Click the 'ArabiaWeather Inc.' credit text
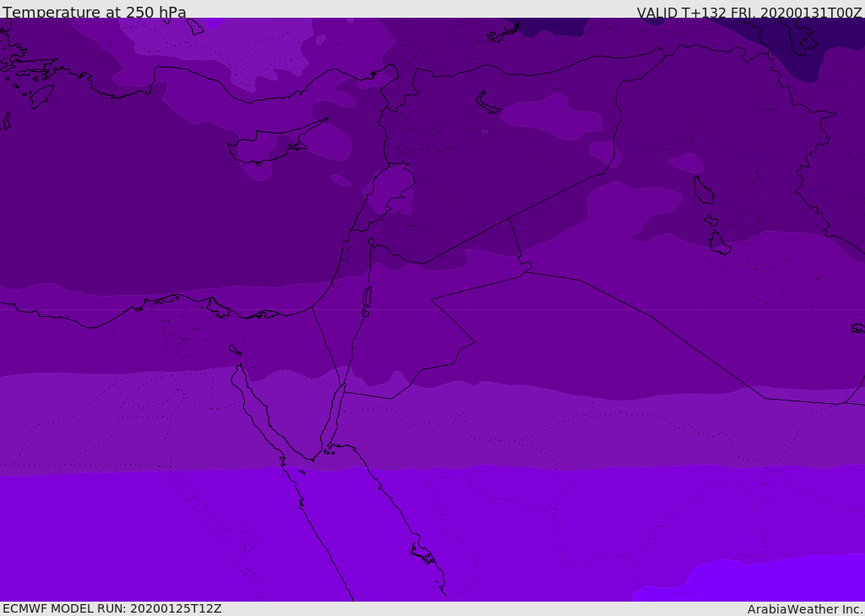The height and width of the screenshot is (616, 865). click(x=805, y=609)
